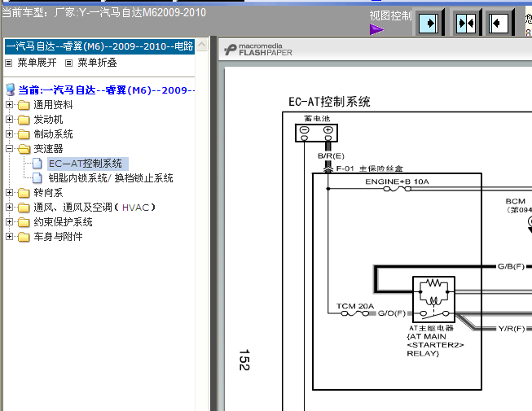Click the 视图控制 label
This screenshot has width=532, height=411.
(390, 15)
